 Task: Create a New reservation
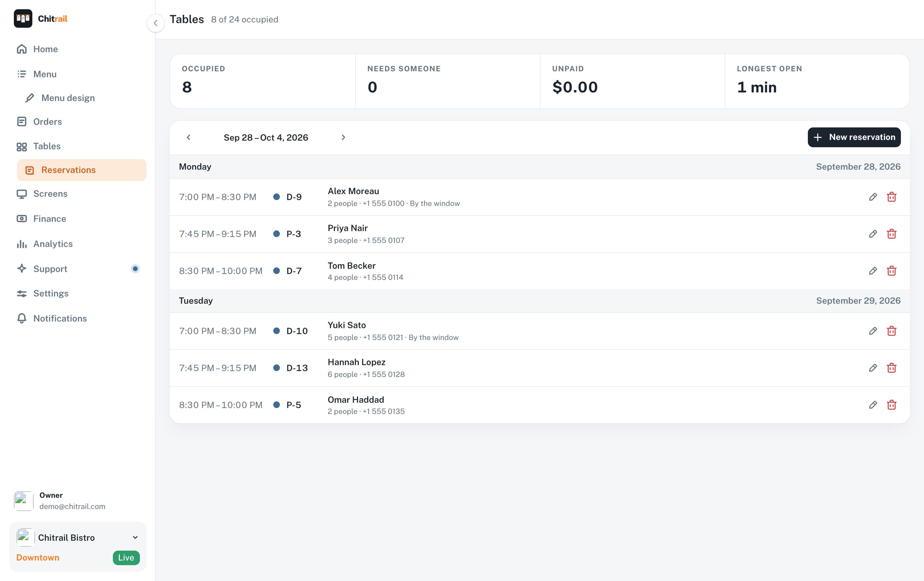click(x=854, y=137)
